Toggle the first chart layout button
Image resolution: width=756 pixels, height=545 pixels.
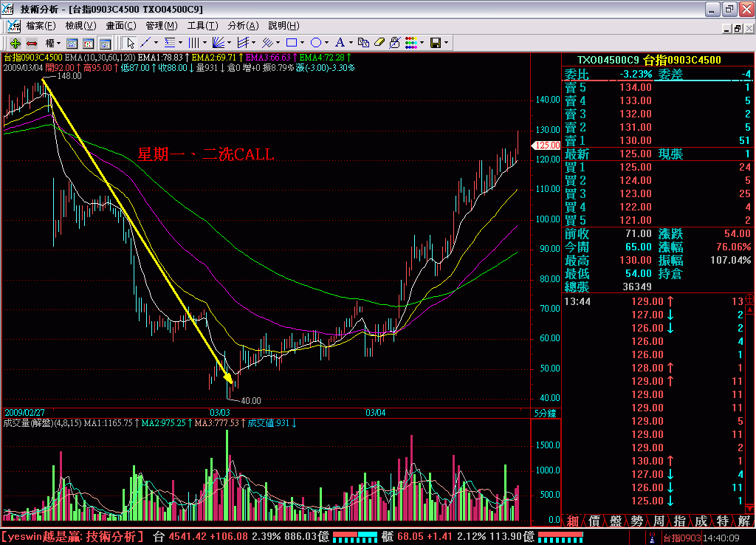click(x=72, y=44)
